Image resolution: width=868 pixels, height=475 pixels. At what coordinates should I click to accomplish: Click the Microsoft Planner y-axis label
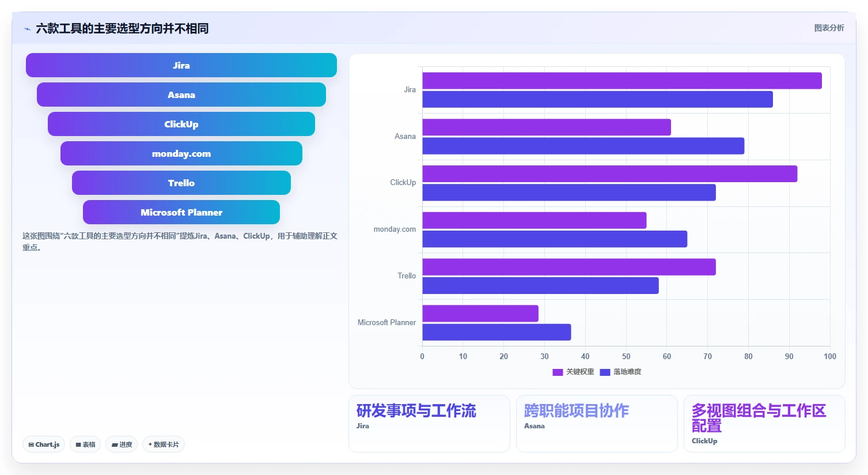click(x=386, y=323)
